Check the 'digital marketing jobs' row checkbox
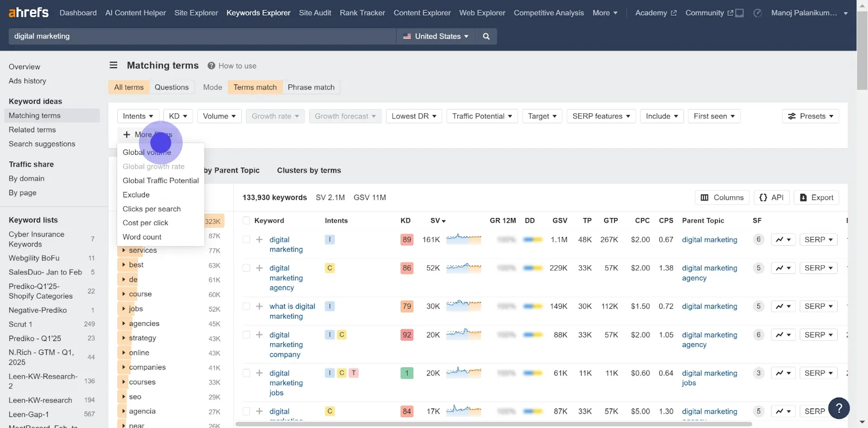 click(246, 373)
